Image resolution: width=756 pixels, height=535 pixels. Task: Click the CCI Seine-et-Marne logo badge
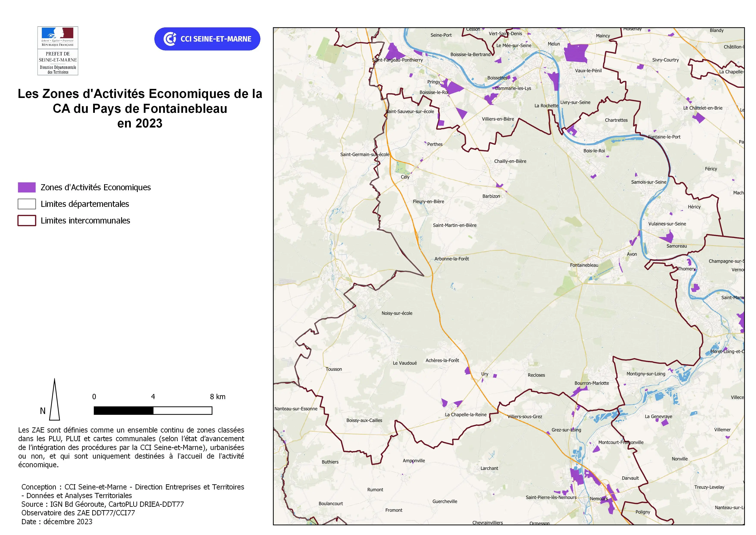pos(207,39)
